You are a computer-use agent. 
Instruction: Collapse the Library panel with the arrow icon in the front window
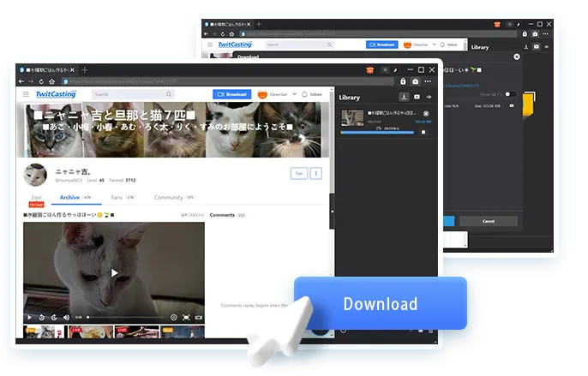[429, 97]
